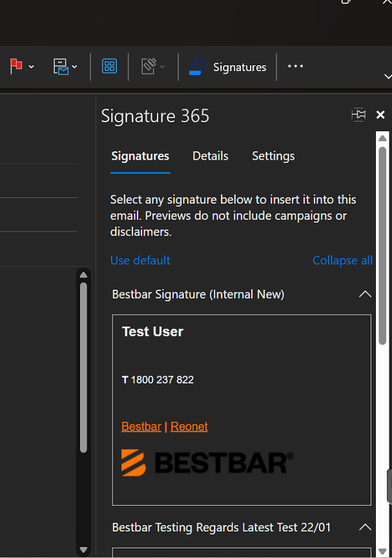This screenshot has height=558, width=392.
Task: Click the blue grid apps icon
Action: coord(109,66)
